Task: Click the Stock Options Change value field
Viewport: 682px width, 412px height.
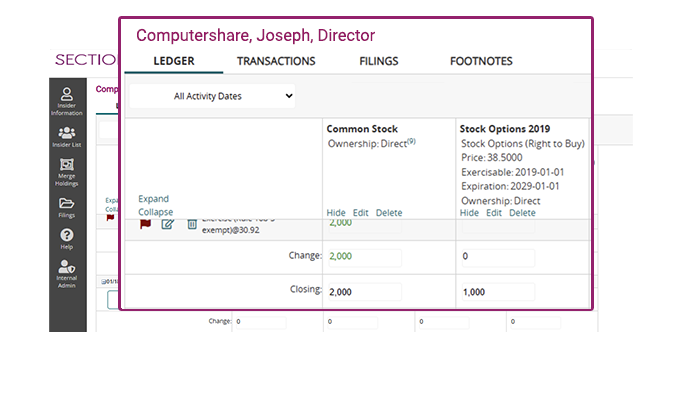Action: tap(497, 257)
